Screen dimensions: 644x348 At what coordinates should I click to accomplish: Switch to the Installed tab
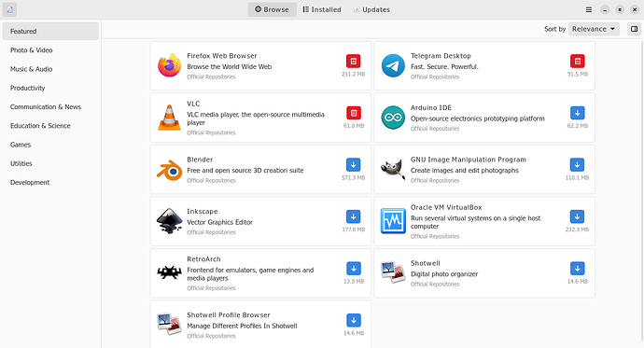(x=322, y=9)
